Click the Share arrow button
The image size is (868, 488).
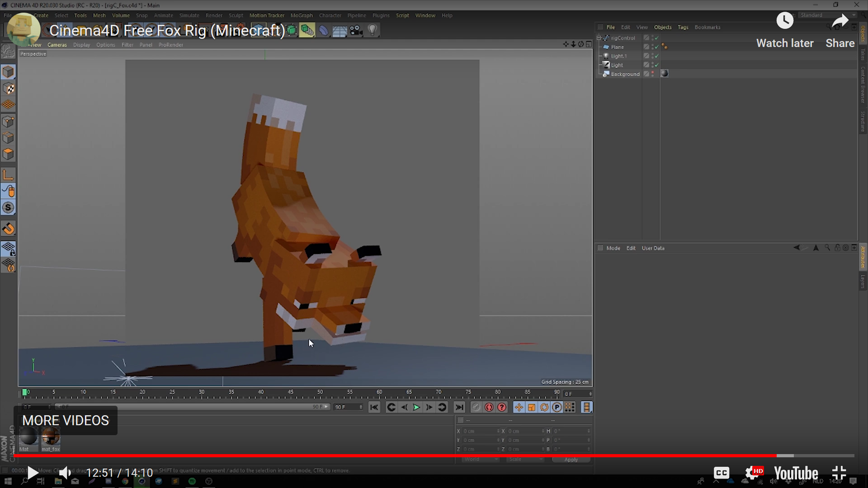tap(840, 21)
